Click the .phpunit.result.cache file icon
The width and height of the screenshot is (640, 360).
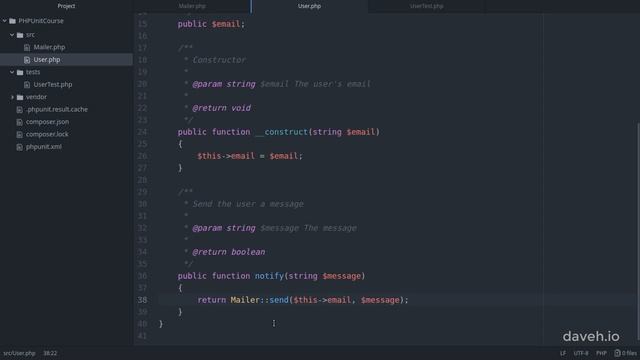(x=19, y=109)
